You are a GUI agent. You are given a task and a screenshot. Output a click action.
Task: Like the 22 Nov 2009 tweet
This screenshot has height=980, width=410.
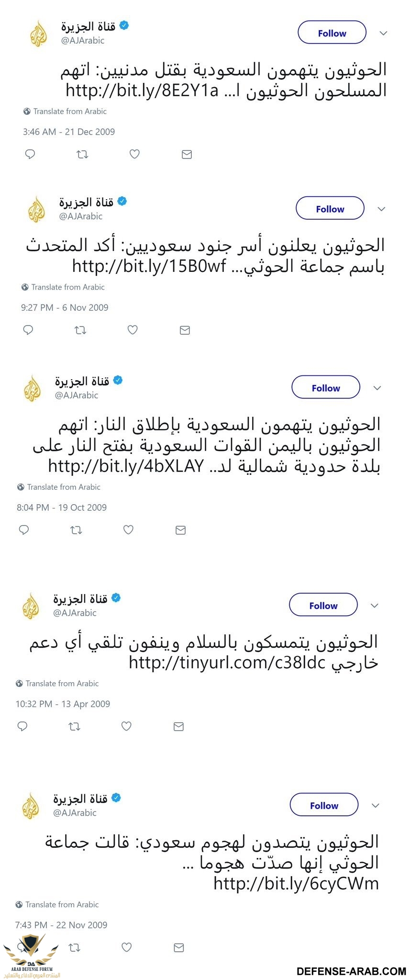pos(126,947)
